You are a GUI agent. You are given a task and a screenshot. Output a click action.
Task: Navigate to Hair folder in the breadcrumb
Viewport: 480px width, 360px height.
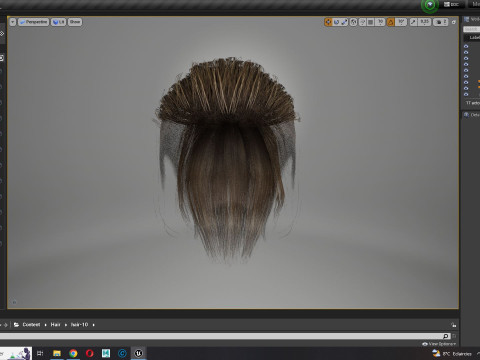pos(55,325)
